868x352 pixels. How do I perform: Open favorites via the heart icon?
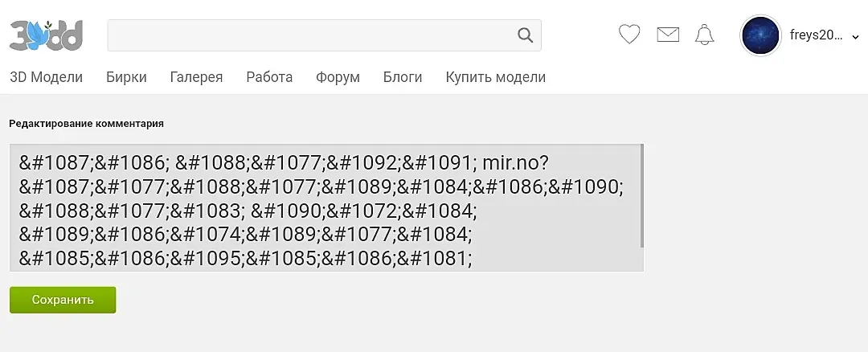629,35
